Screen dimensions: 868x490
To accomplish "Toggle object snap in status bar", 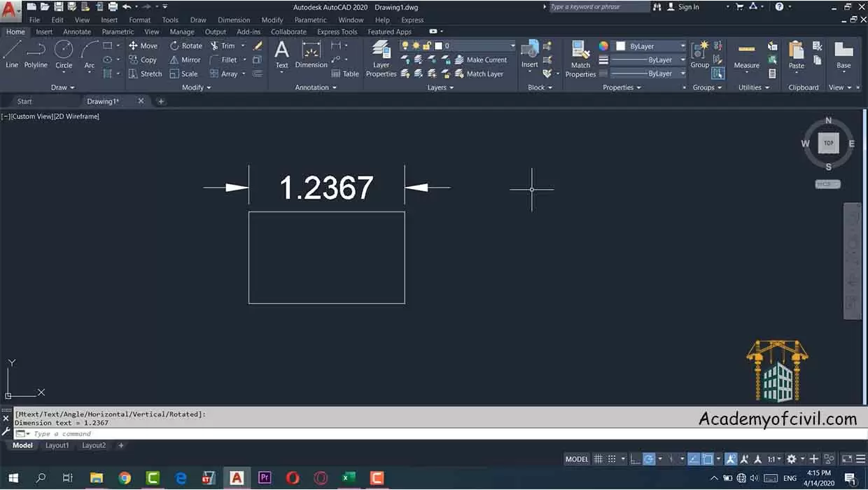I will tap(708, 459).
